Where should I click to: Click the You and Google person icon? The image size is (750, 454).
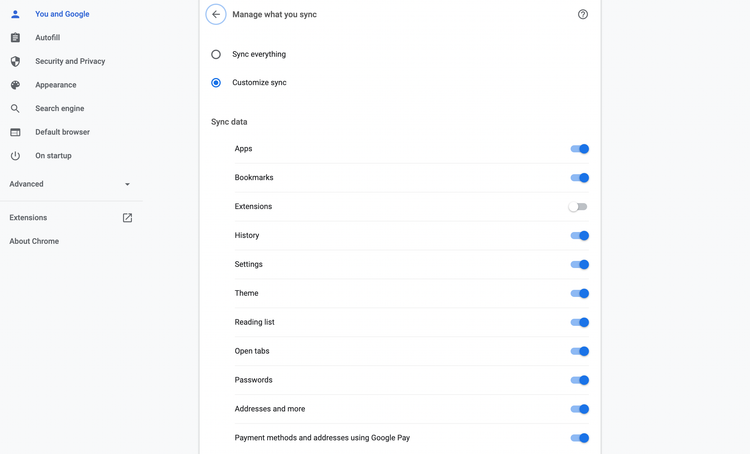pos(15,14)
